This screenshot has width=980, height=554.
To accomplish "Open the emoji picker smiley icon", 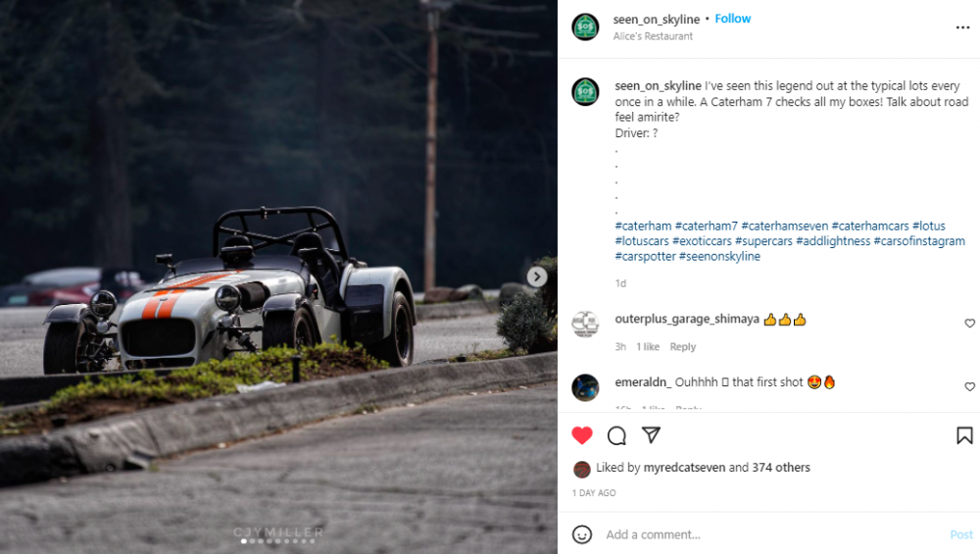I will [582, 534].
